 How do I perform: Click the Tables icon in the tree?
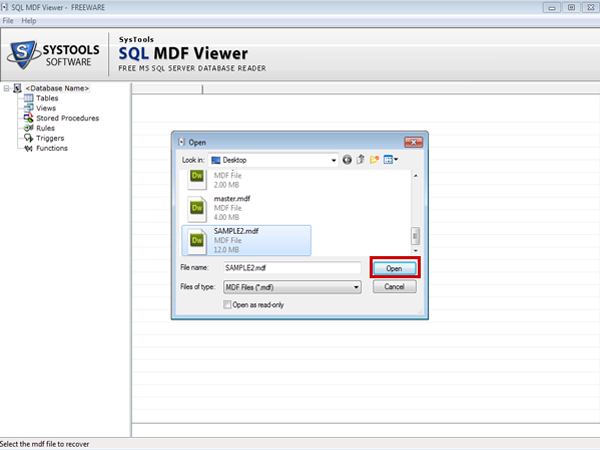[x=29, y=98]
